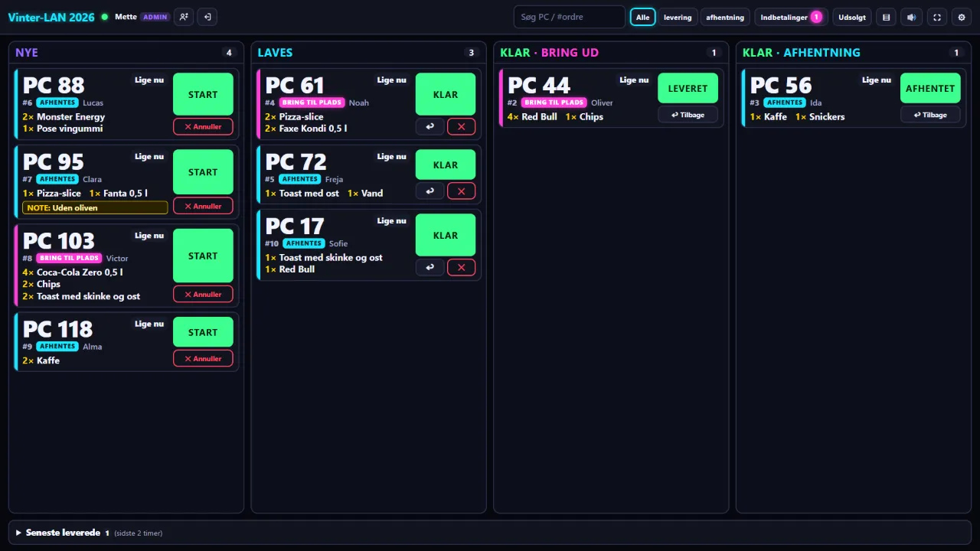This screenshot has height=551, width=980.
Task: Click the Vinter-LAN 2026 title
Action: coord(51,17)
